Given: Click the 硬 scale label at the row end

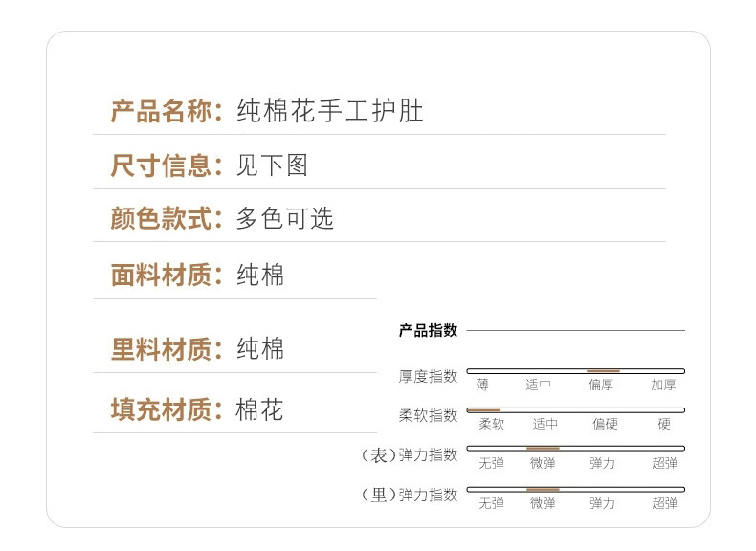Looking at the screenshot, I should coord(664,424).
